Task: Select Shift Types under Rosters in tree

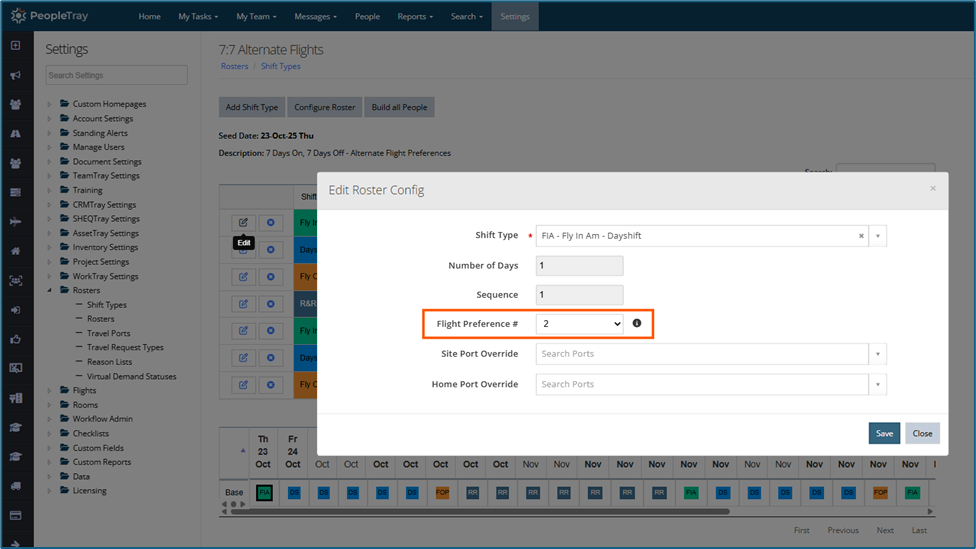Action: tap(106, 304)
